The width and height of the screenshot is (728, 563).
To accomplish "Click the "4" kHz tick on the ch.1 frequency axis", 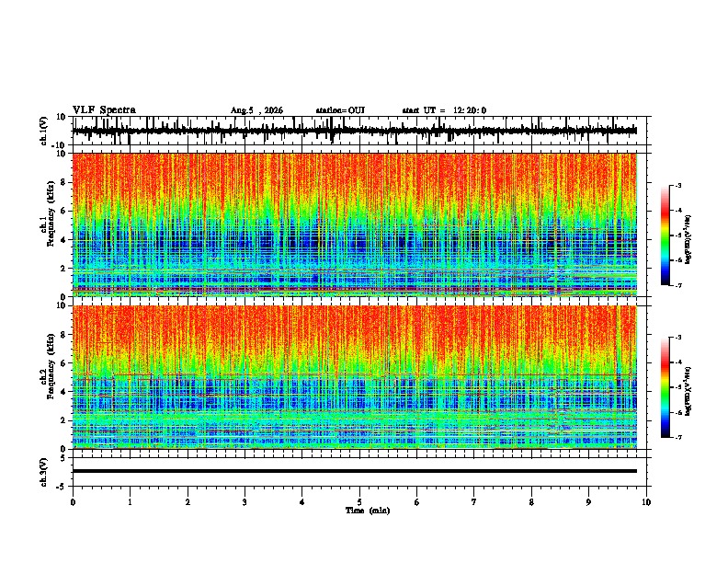I will (x=63, y=240).
